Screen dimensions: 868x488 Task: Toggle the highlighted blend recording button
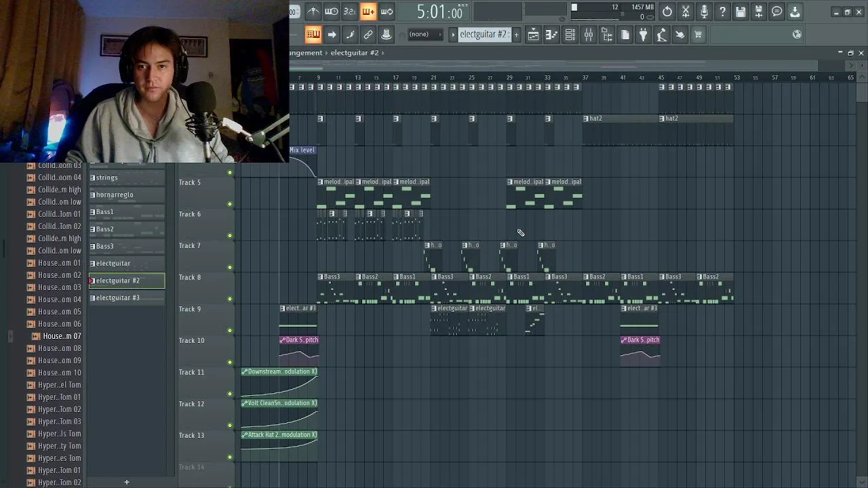pos(368,12)
